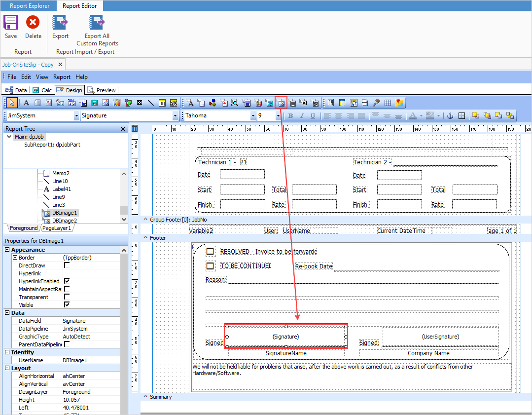This screenshot has width=532, height=415.
Task: Switch to the Preview tab
Action: (102, 90)
